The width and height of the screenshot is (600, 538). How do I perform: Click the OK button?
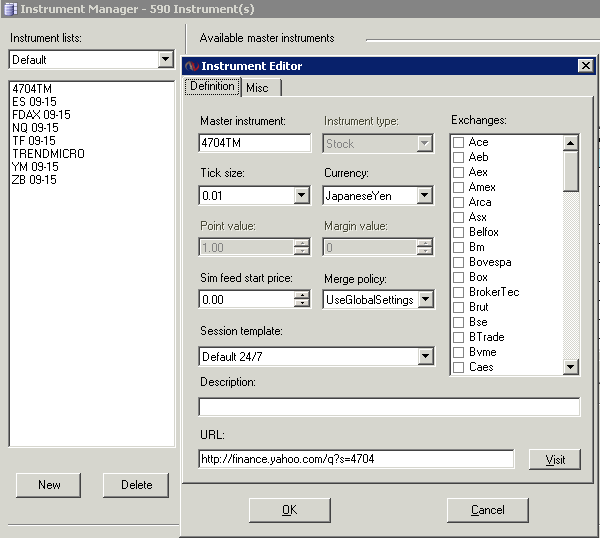coord(290,510)
